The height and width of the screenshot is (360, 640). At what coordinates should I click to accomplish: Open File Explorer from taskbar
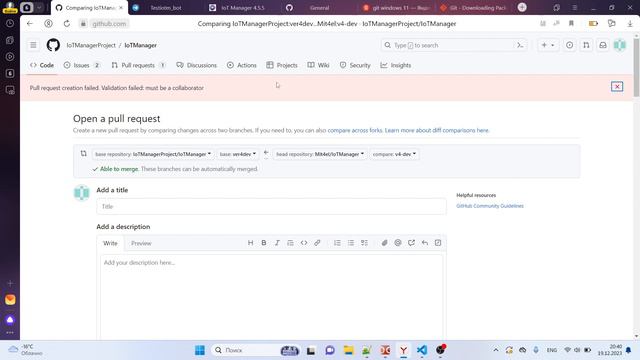(x=349, y=350)
